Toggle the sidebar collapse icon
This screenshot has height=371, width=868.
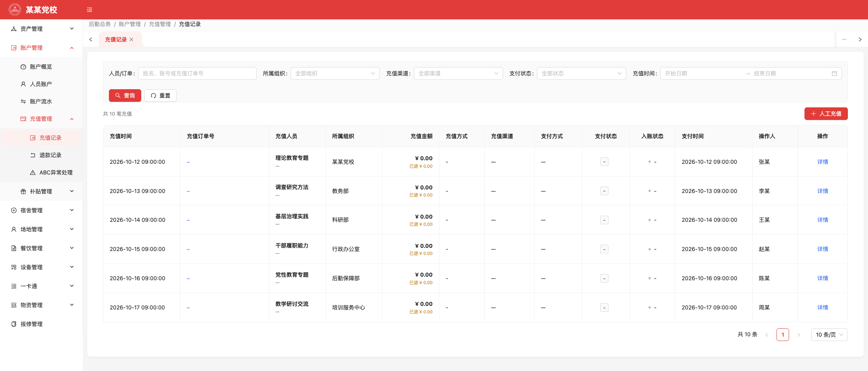[90, 10]
